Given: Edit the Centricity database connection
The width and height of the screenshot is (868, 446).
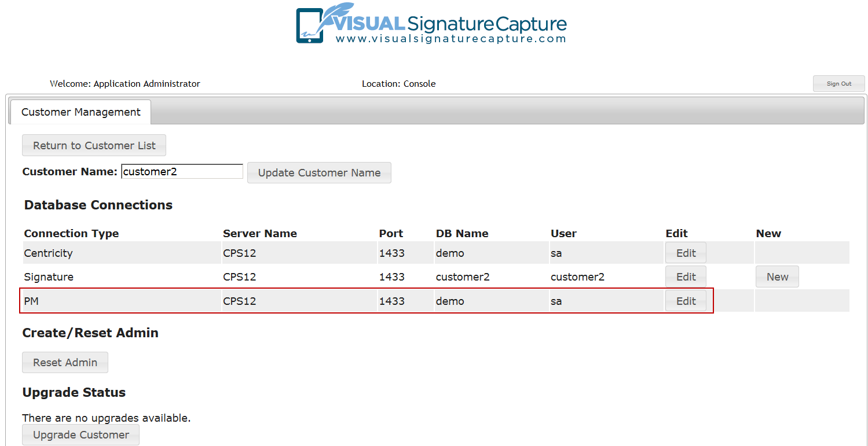Looking at the screenshot, I should (686, 253).
